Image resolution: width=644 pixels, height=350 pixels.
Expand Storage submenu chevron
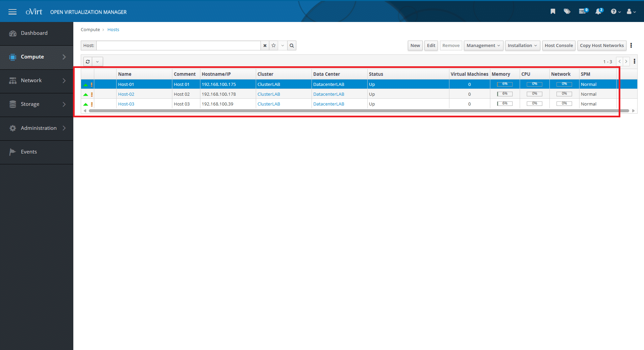coord(64,104)
